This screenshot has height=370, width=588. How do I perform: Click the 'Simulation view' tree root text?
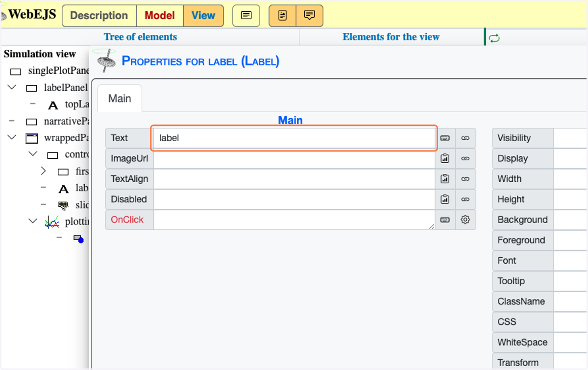40,54
